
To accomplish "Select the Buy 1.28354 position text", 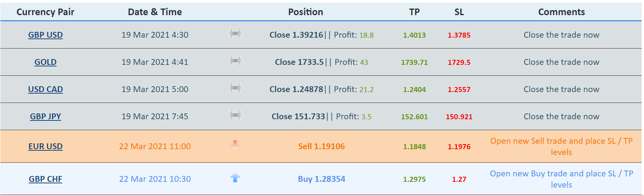I will click(321, 179).
